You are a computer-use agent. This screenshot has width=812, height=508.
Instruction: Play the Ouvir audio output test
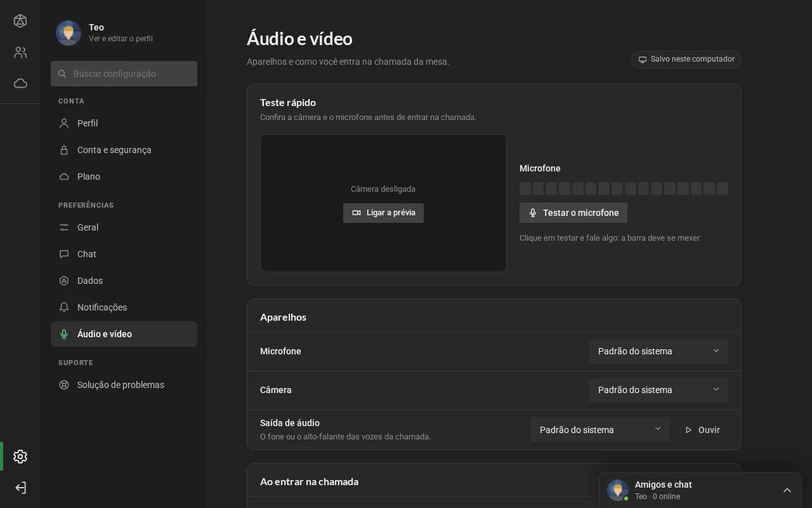coord(702,430)
